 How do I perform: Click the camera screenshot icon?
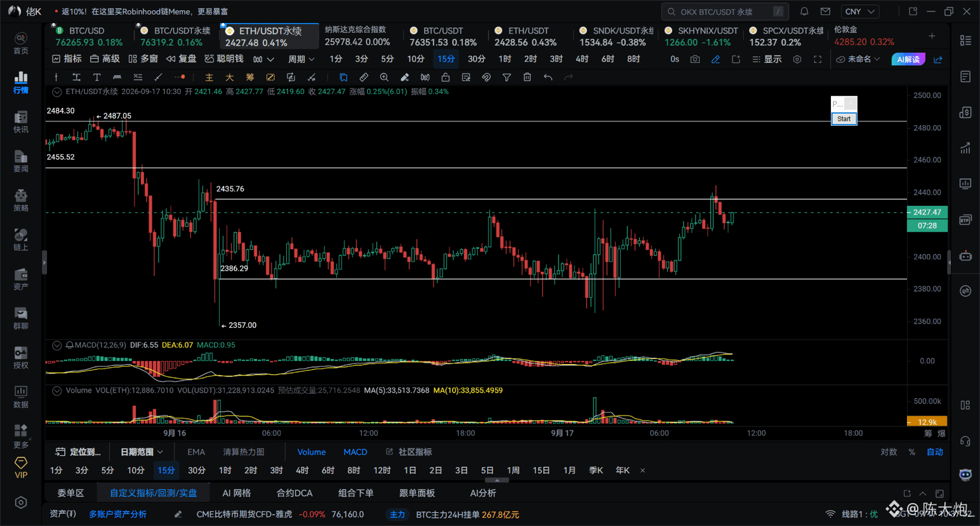[695, 59]
